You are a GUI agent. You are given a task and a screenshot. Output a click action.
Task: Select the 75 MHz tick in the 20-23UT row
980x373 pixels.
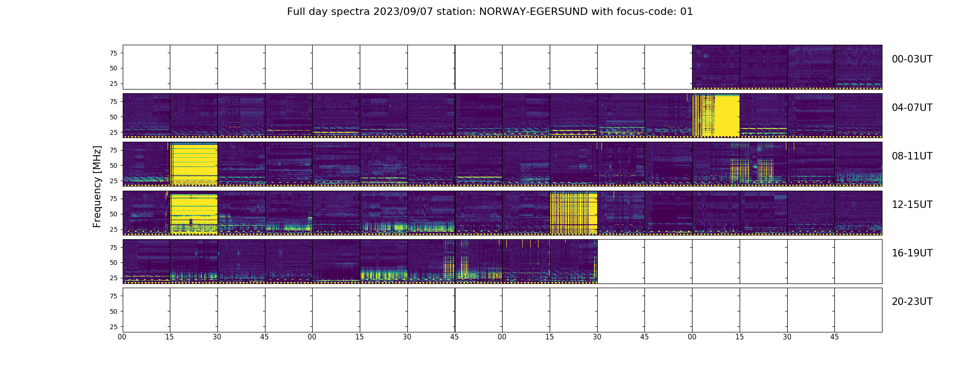click(113, 296)
